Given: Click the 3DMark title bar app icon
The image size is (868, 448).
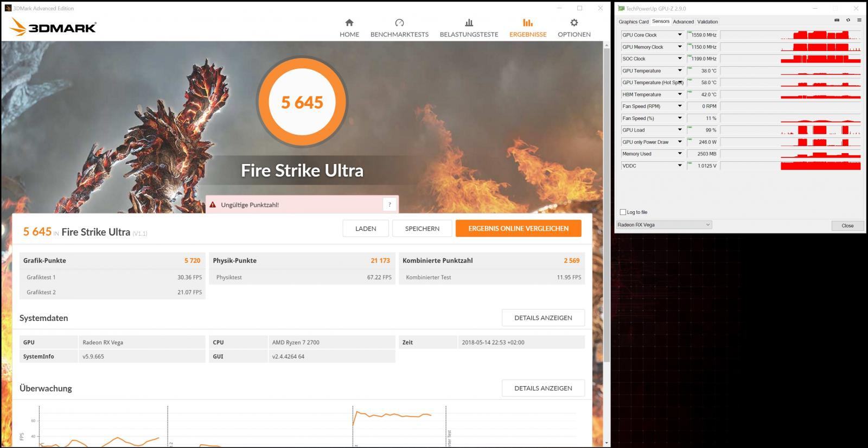Looking at the screenshot, I should (8, 8).
